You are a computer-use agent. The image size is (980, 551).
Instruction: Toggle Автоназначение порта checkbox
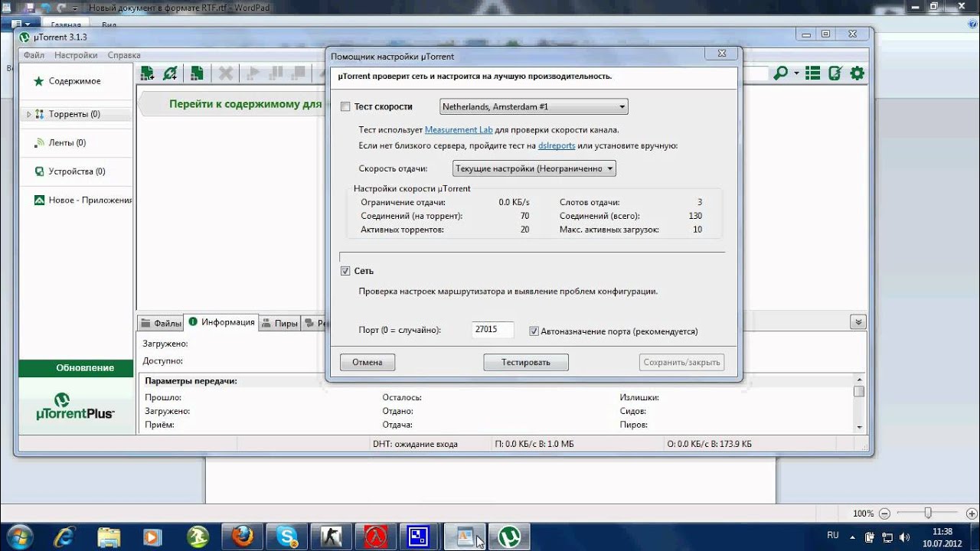tap(534, 331)
